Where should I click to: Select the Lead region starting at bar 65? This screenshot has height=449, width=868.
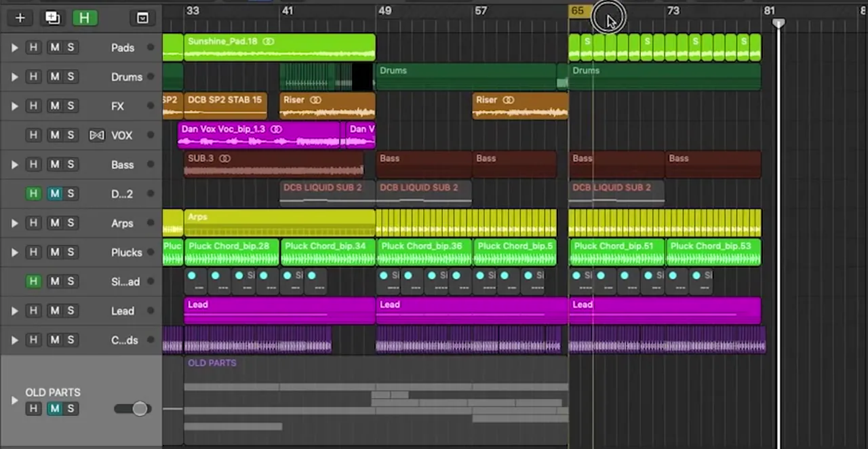coord(665,311)
